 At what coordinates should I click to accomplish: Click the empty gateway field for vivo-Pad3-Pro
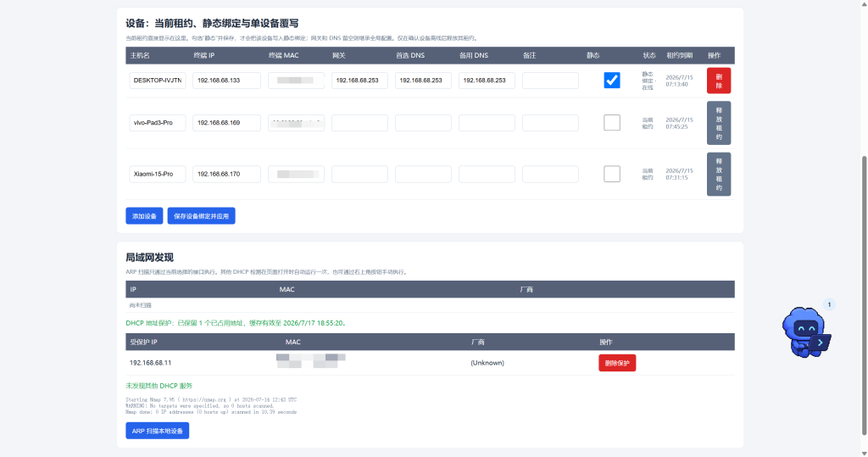pyautogui.click(x=359, y=122)
